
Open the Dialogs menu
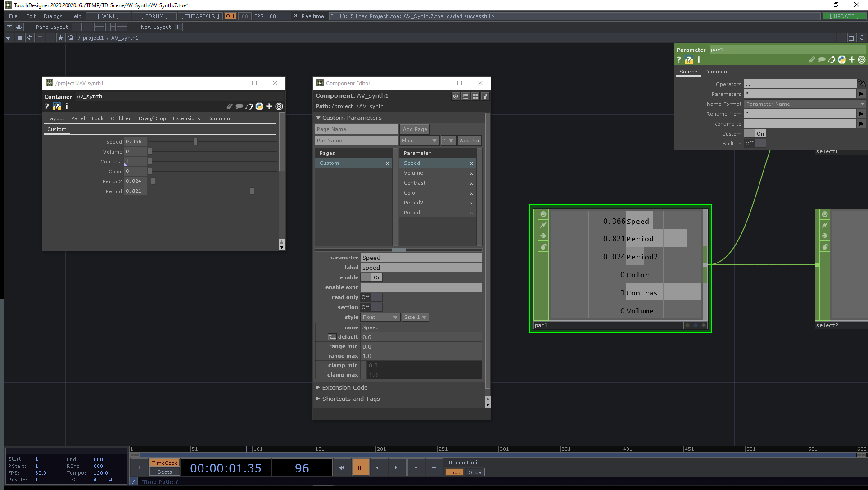coord(53,16)
